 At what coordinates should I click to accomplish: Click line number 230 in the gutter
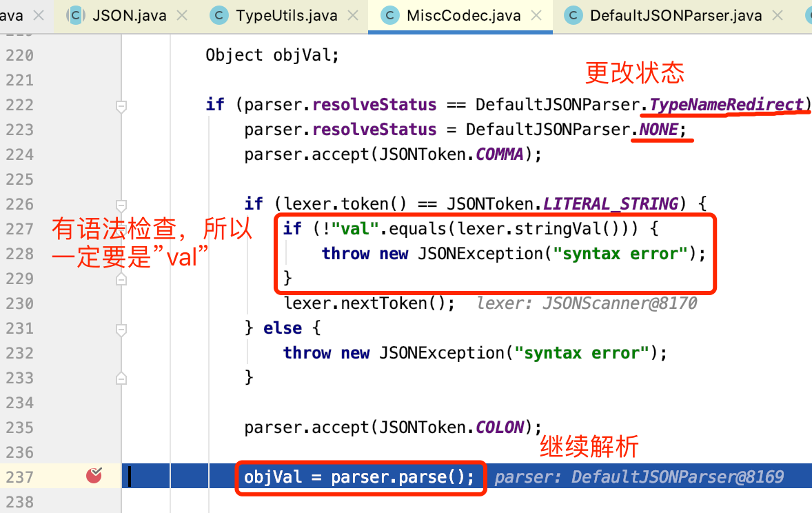click(x=20, y=303)
